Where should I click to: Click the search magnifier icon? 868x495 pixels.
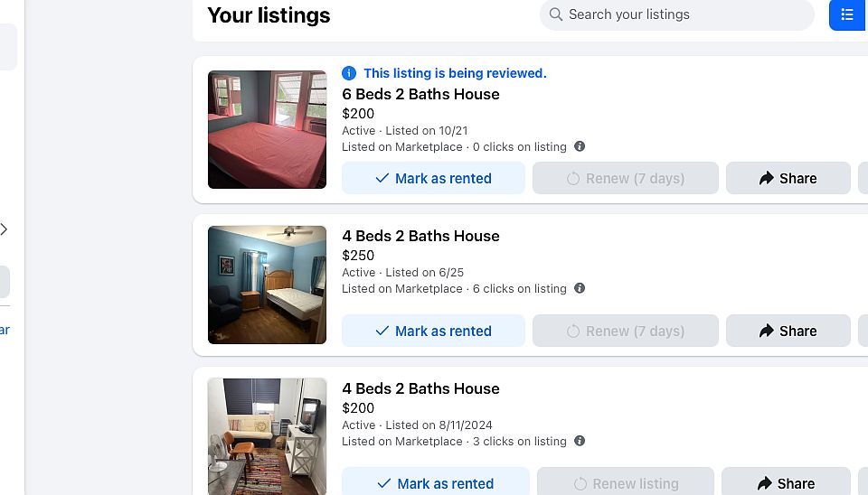point(554,14)
